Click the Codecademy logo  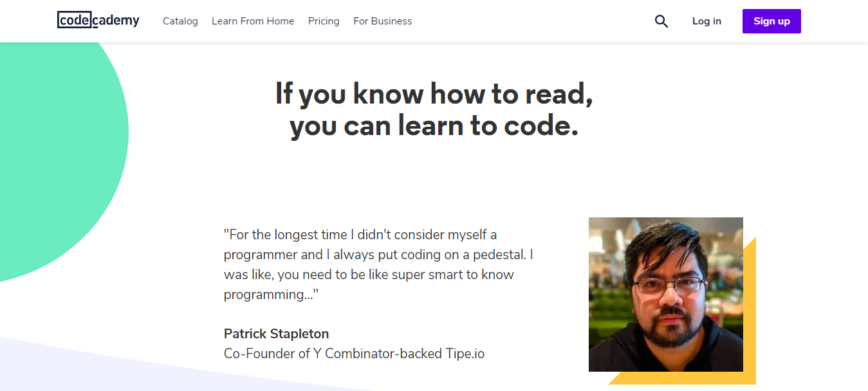[98, 20]
